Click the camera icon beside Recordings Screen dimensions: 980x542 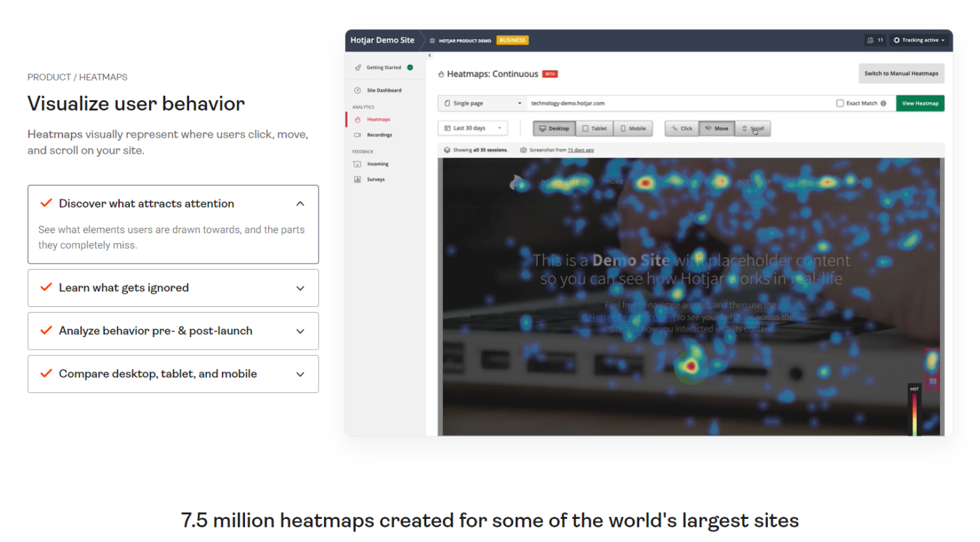(358, 135)
